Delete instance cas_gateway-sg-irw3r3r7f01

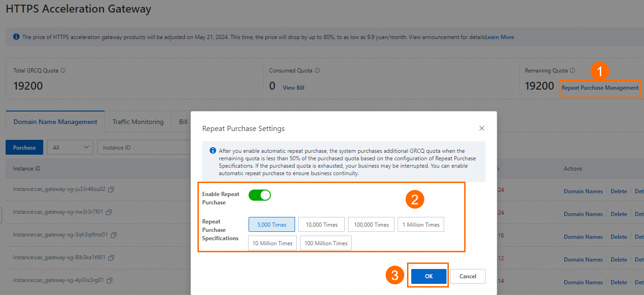(619, 214)
